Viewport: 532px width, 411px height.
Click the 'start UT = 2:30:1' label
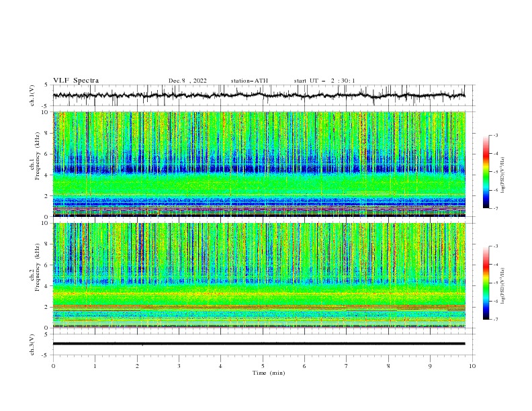pos(324,81)
